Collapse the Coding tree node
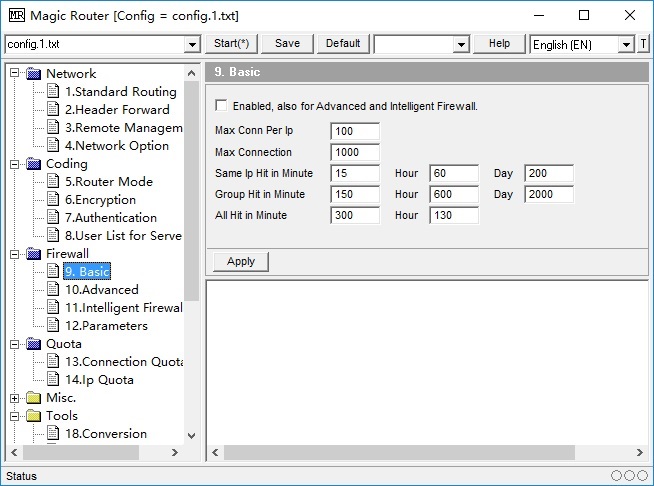 (14, 164)
